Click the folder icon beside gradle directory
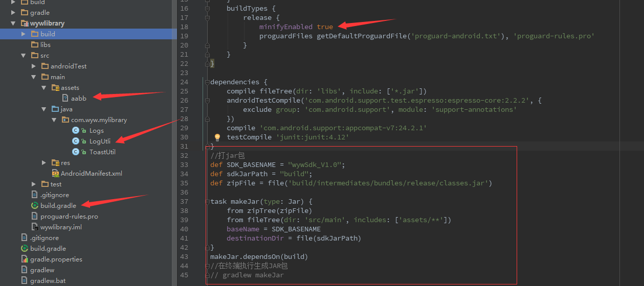The width and height of the screenshot is (644, 286). 25,12
